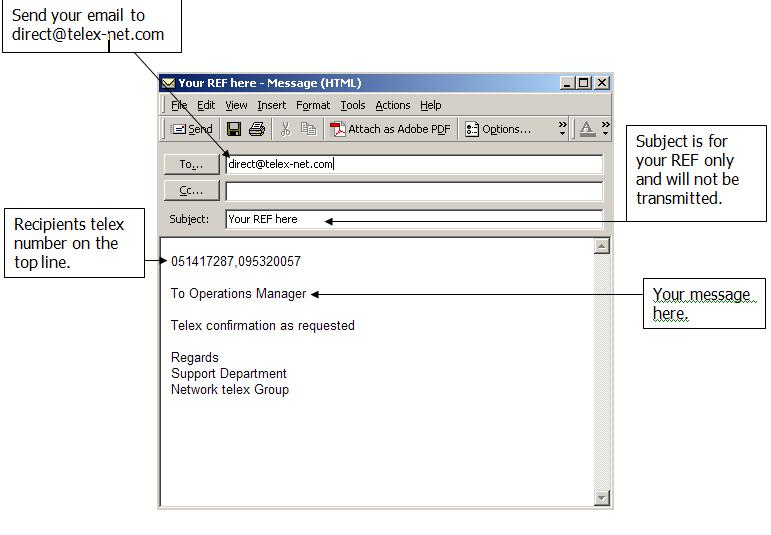Open the Format menu
Screen dimensions: 771x535
click(x=313, y=105)
